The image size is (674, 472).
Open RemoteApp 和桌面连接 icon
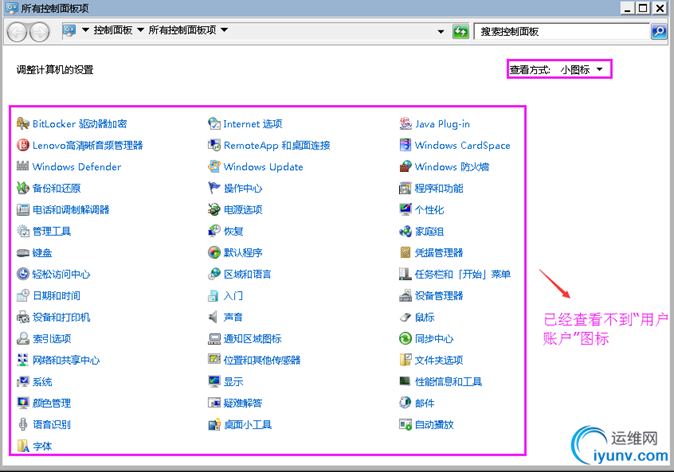(x=214, y=145)
